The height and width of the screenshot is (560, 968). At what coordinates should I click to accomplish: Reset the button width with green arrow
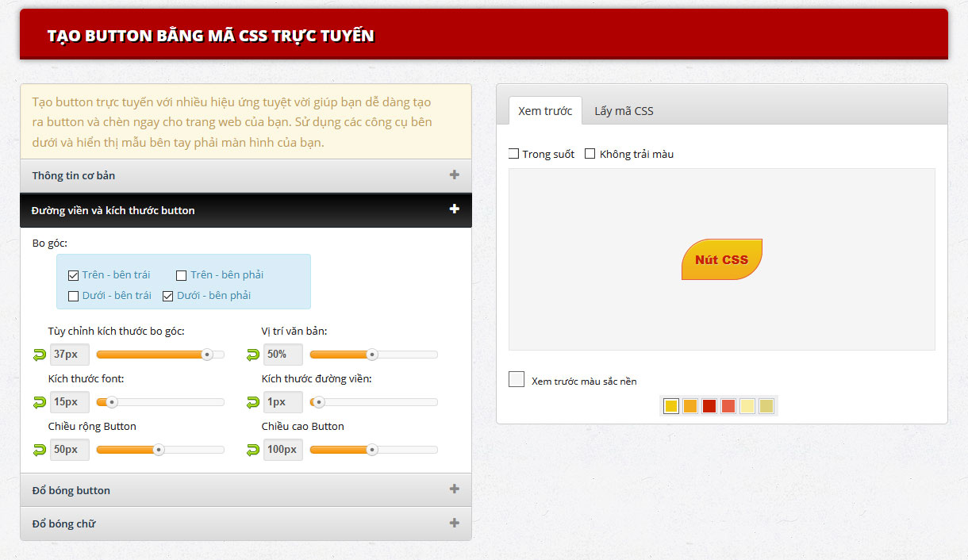point(39,450)
